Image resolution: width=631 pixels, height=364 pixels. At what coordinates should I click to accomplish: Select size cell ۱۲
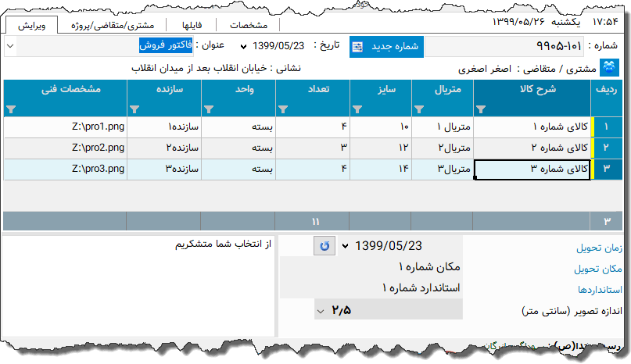(x=381, y=148)
